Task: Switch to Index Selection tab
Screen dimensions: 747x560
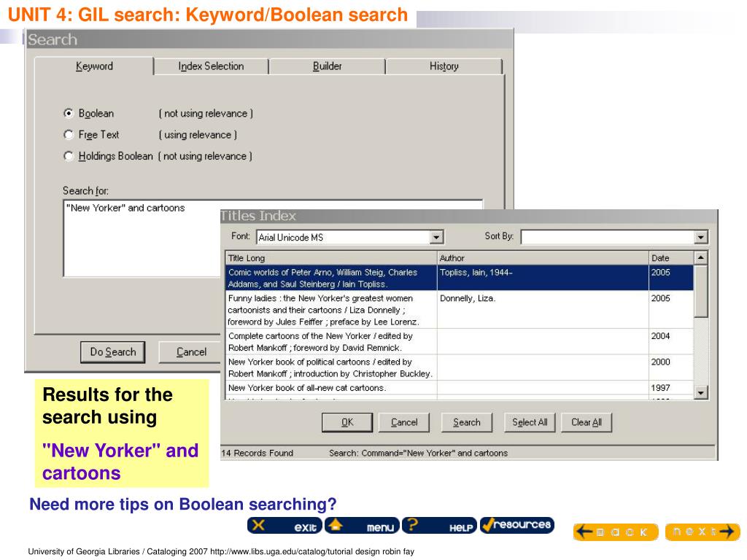Action: pyautogui.click(x=211, y=66)
